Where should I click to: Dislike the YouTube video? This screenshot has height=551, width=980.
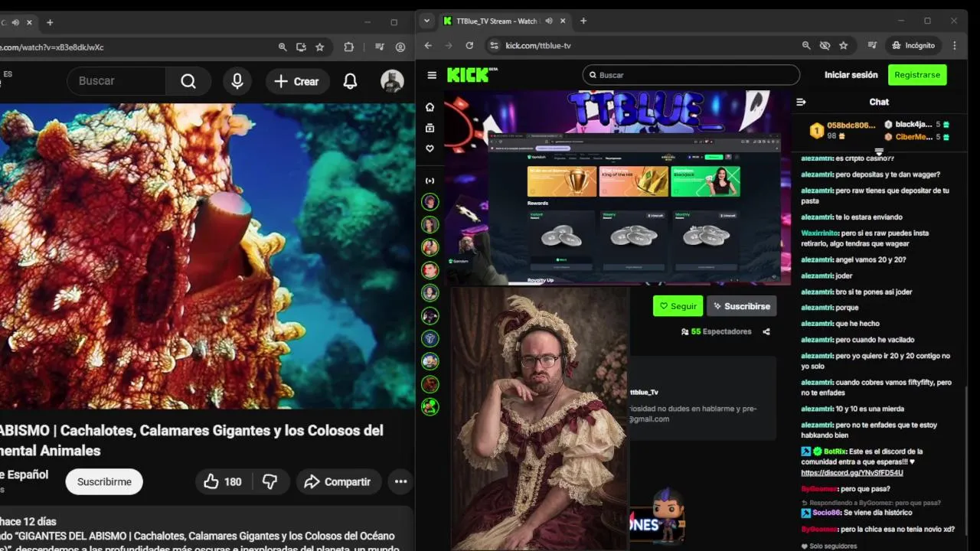pyautogui.click(x=270, y=481)
